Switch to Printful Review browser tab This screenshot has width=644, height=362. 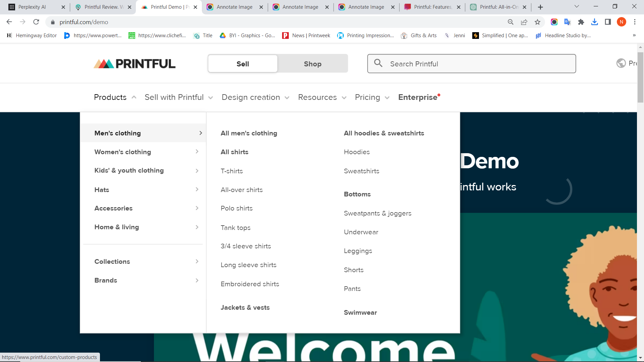click(101, 7)
